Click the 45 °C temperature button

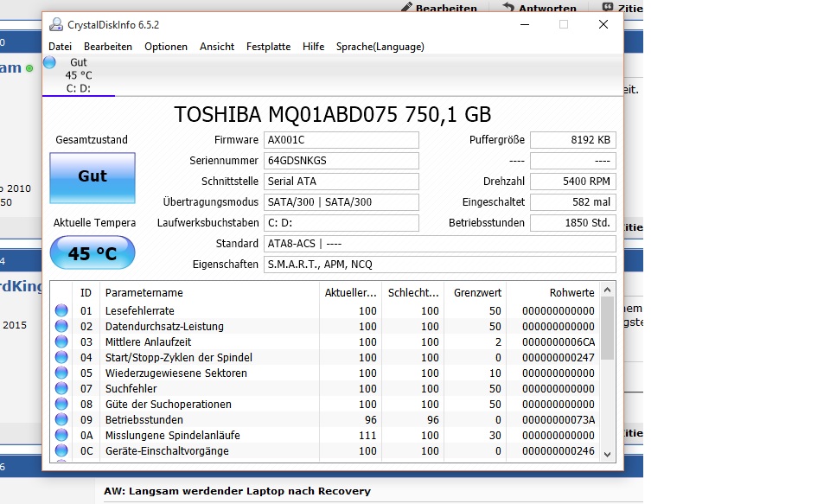pos(93,253)
